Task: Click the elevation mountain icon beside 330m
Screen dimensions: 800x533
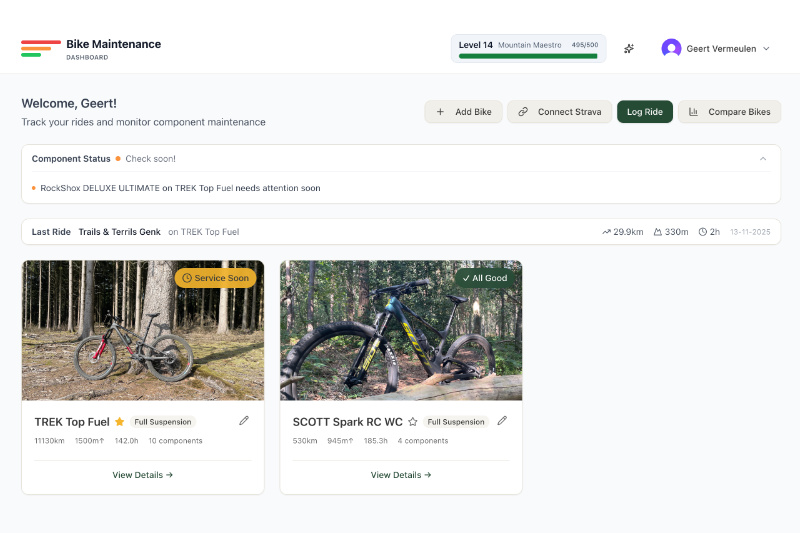Action: [x=658, y=232]
